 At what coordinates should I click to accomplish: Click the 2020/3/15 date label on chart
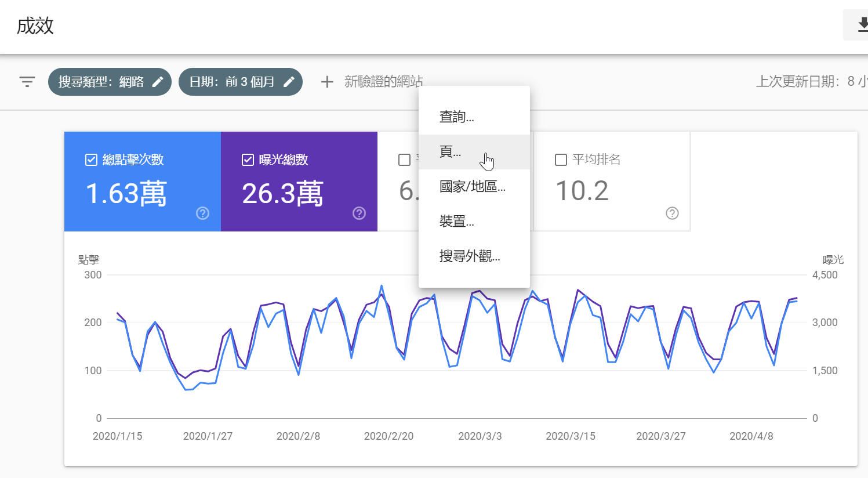[571, 436]
